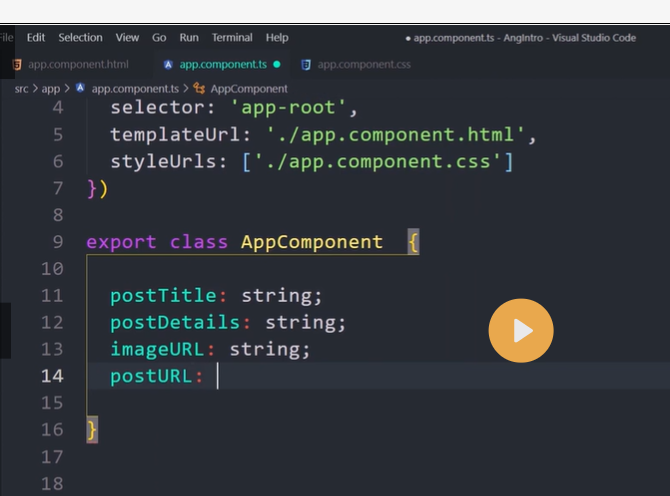Switch to the app.component.html tab
Image resolution: width=670 pixels, height=496 pixels.
(78, 64)
